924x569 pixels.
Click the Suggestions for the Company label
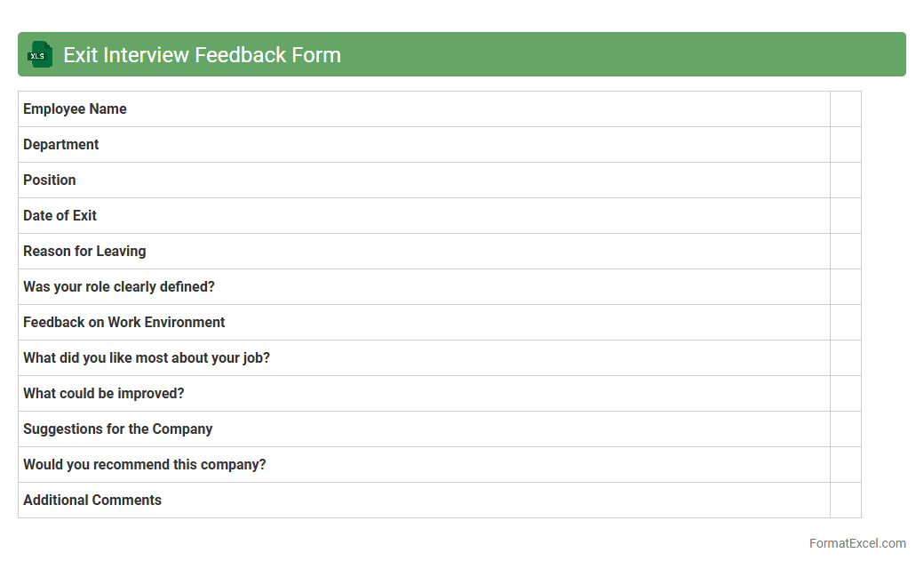pyautogui.click(x=118, y=429)
